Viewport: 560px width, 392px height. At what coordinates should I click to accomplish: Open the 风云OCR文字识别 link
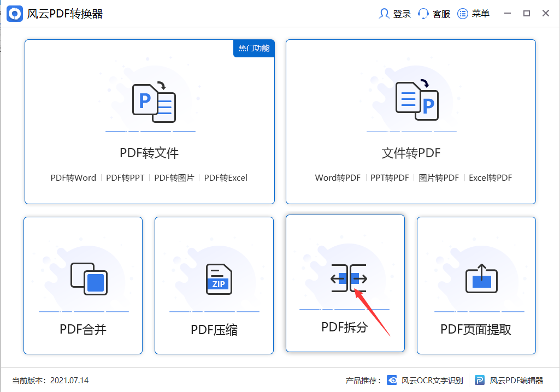click(433, 381)
